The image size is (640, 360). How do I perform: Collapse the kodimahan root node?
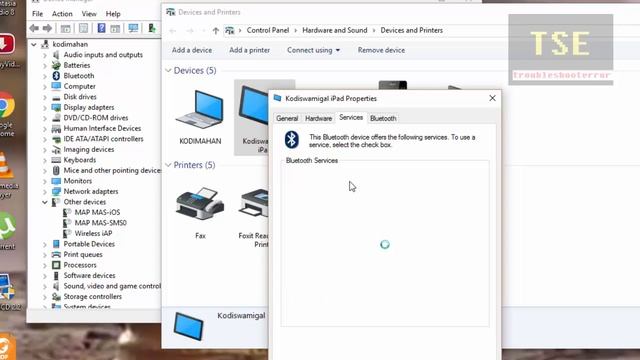click(x=34, y=44)
